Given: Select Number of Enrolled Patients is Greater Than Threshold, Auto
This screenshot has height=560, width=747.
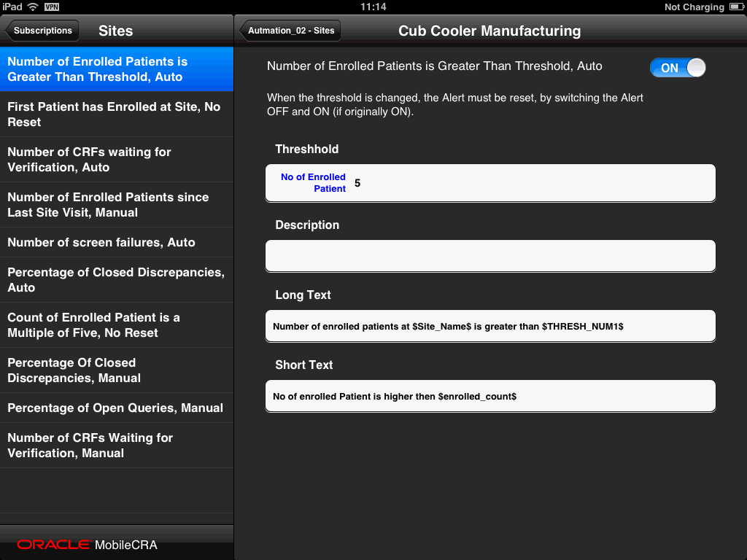Looking at the screenshot, I should pos(117,69).
